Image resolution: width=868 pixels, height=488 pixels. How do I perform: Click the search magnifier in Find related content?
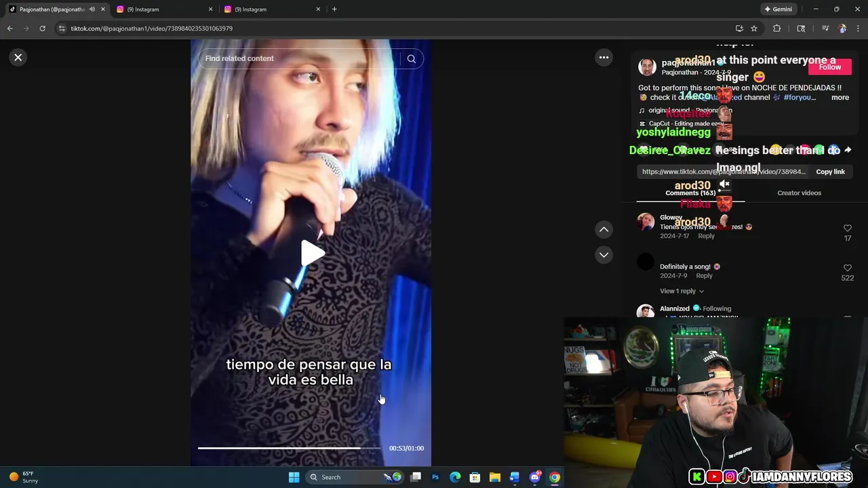tap(411, 58)
